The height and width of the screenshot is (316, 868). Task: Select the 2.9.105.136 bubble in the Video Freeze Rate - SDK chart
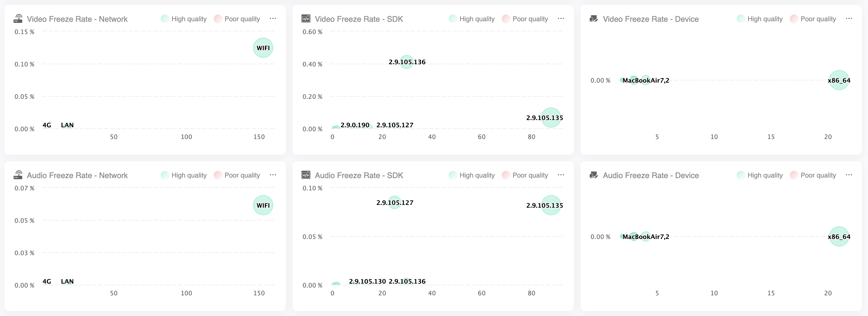pyautogui.click(x=406, y=62)
